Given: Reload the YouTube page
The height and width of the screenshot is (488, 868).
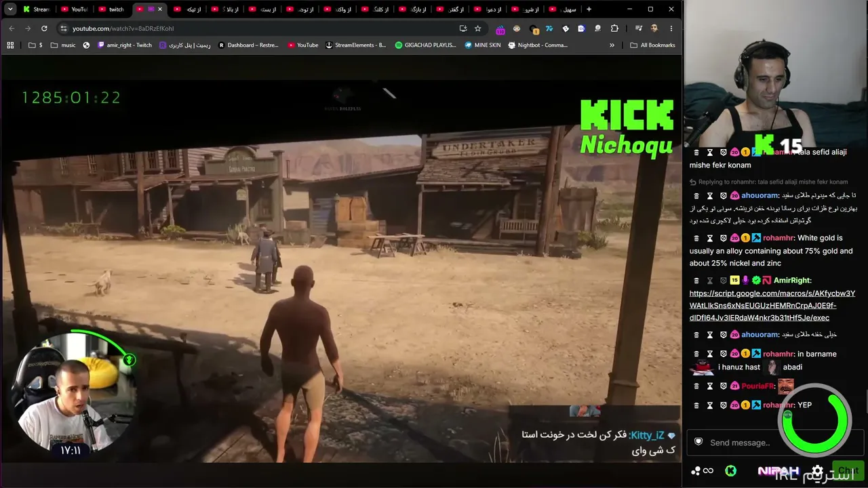Looking at the screenshot, I should click(44, 28).
